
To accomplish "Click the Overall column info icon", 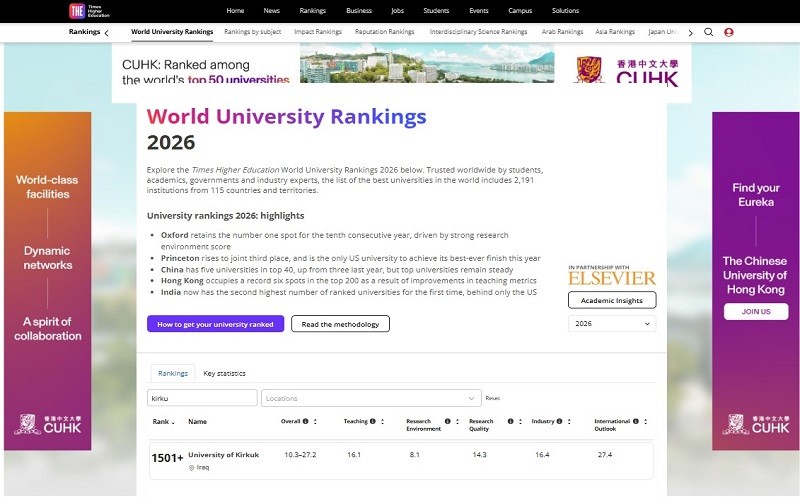I will pyautogui.click(x=305, y=422).
